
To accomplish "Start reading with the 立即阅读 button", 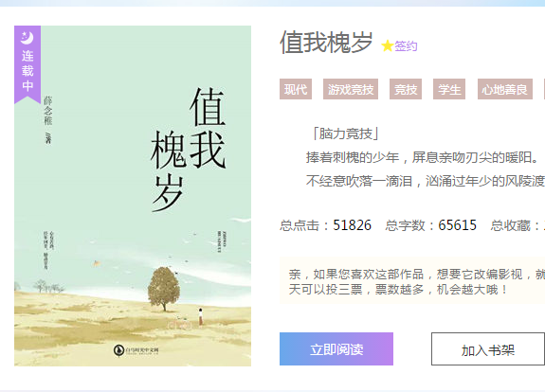I will pos(336,349).
